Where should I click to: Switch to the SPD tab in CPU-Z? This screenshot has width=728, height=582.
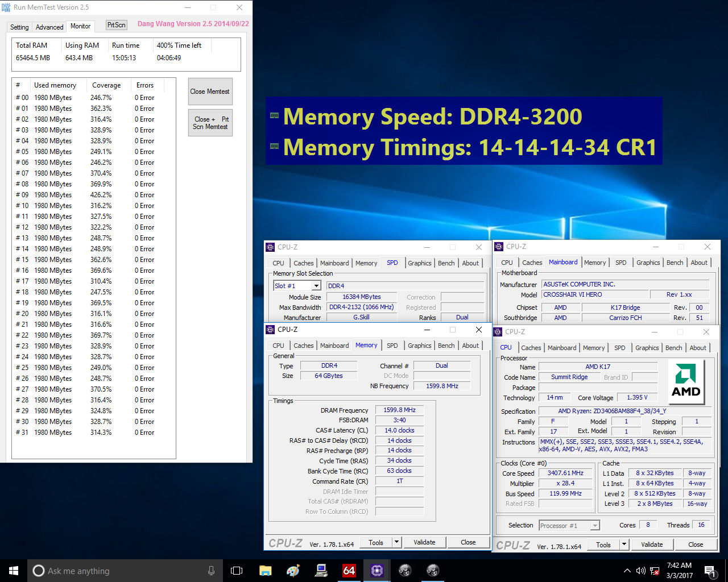click(392, 345)
